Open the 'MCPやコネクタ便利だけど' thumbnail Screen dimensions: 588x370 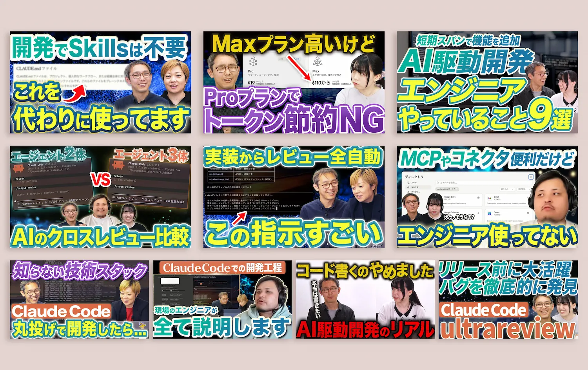tap(487, 197)
